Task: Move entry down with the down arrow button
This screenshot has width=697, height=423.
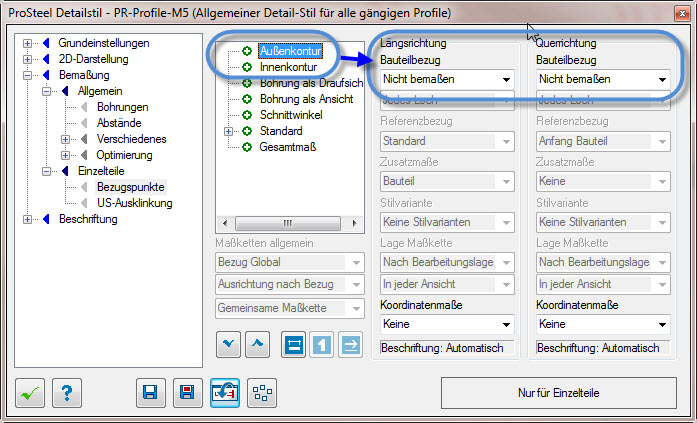Action: pos(228,344)
